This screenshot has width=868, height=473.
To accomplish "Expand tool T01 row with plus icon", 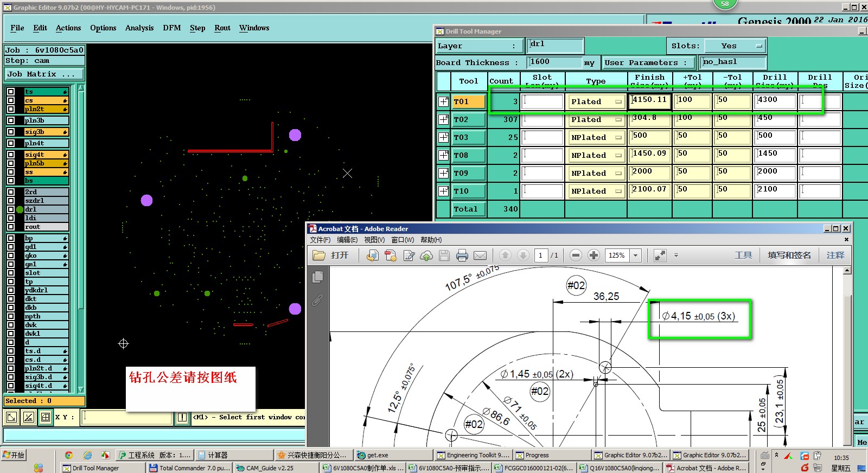I will tap(443, 101).
